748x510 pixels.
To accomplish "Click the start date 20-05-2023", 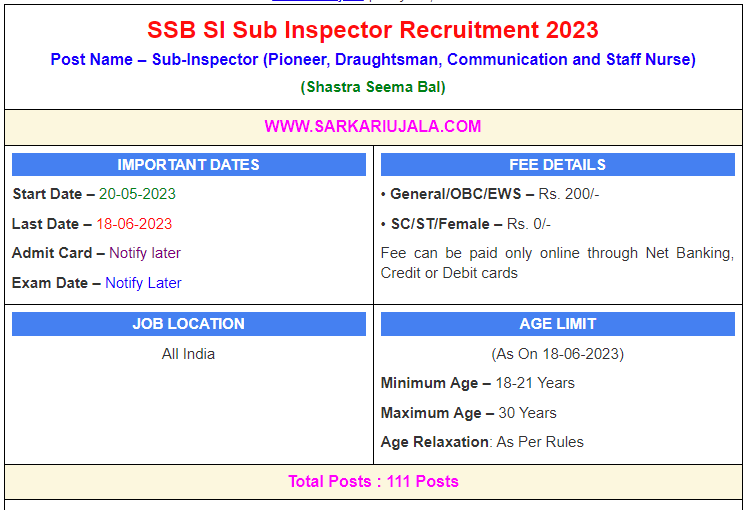I will pyautogui.click(x=137, y=194).
